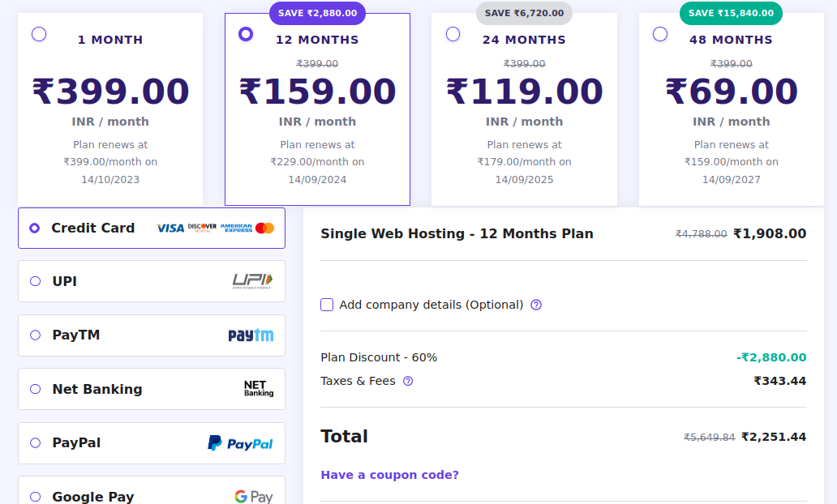This screenshot has width=837, height=504.
Task: Choose PayTM payment option
Action: pyautogui.click(x=35, y=335)
